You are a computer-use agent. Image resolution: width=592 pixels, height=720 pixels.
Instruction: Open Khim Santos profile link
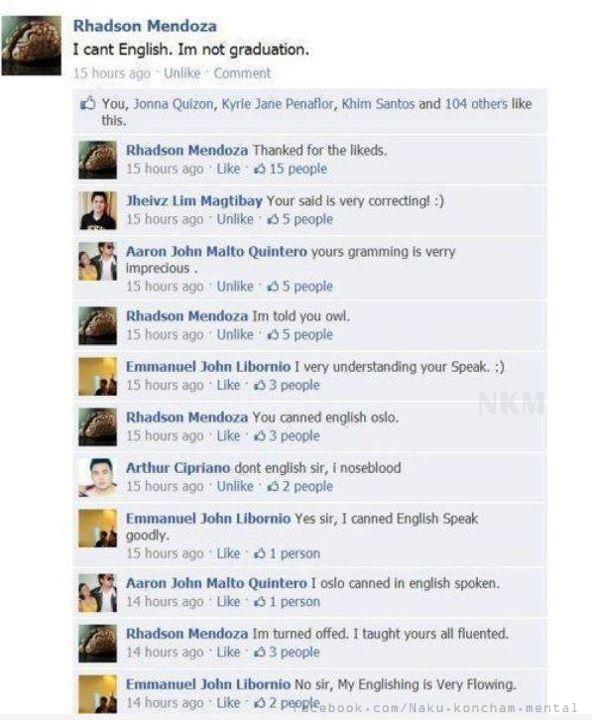[x=378, y=104]
